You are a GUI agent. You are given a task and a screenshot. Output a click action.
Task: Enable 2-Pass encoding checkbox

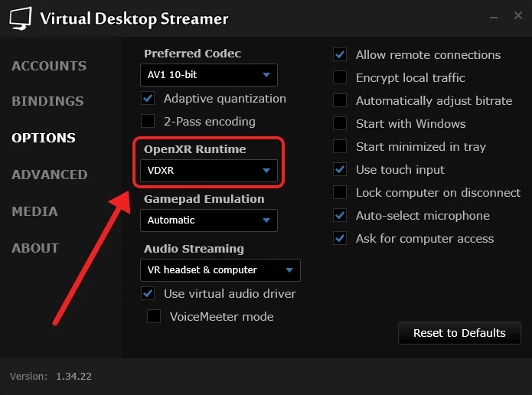pyautogui.click(x=148, y=121)
